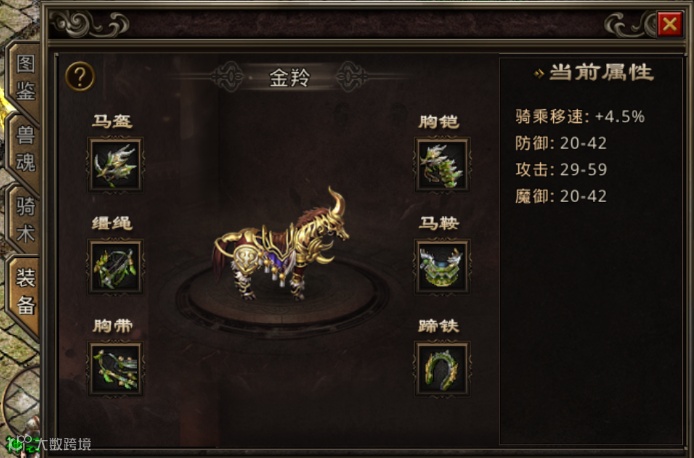Select the 马鞍 saddle equipment slot

pyautogui.click(x=442, y=266)
